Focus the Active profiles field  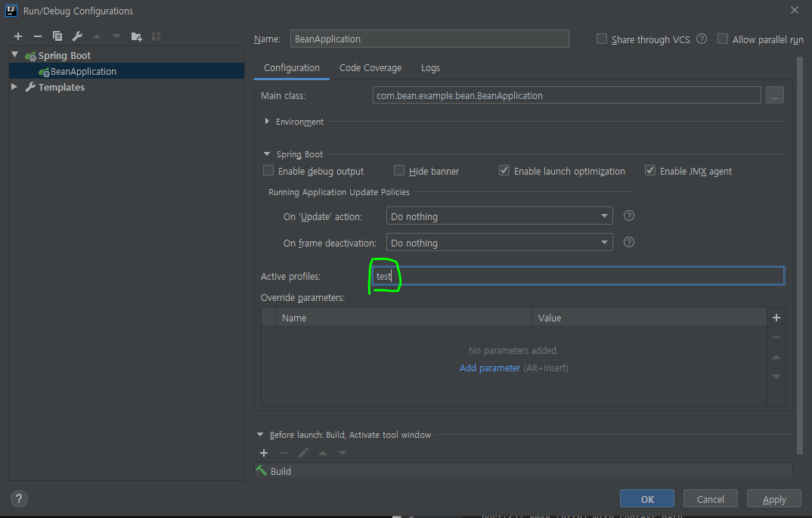click(x=578, y=276)
